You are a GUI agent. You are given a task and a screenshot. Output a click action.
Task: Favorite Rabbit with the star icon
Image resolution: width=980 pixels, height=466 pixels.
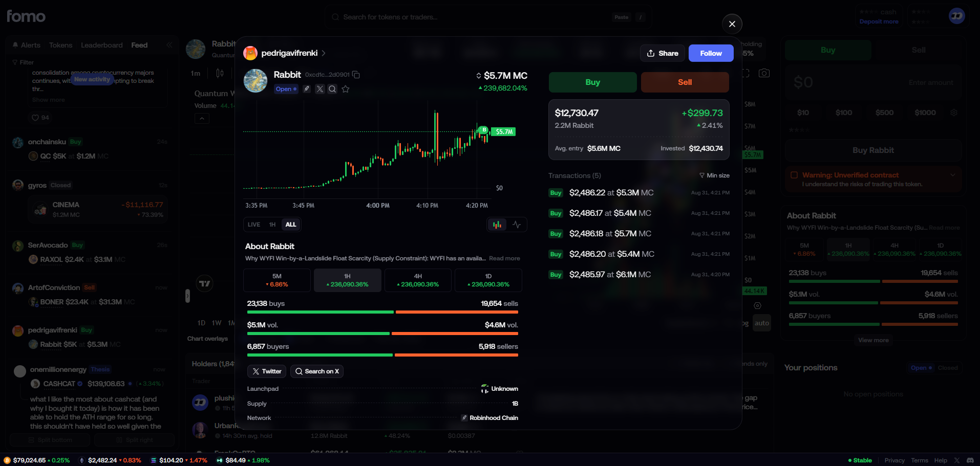point(346,89)
